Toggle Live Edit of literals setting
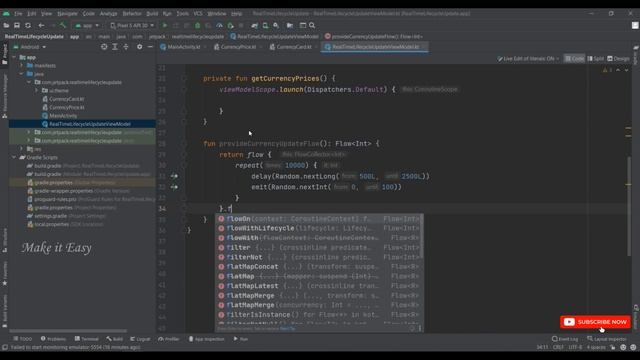 pos(528,59)
